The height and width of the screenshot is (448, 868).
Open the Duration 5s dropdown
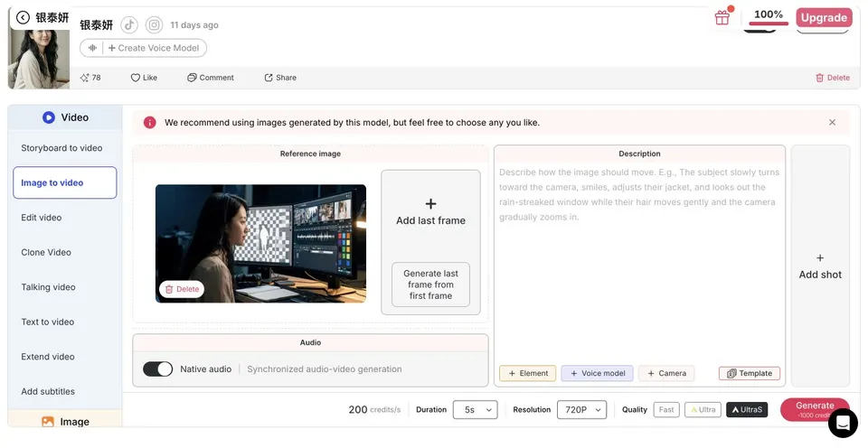coord(475,410)
